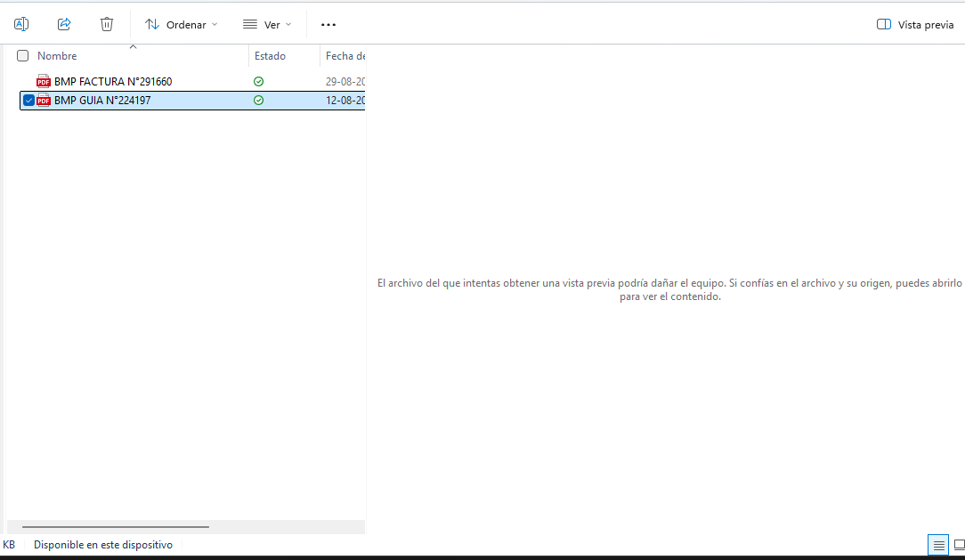Uncheck BMP GUIA N°224197's checkbox
Image resolution: width=965 pixels, height=560 pixels.
pyautogui.click(x=28, y=101)
